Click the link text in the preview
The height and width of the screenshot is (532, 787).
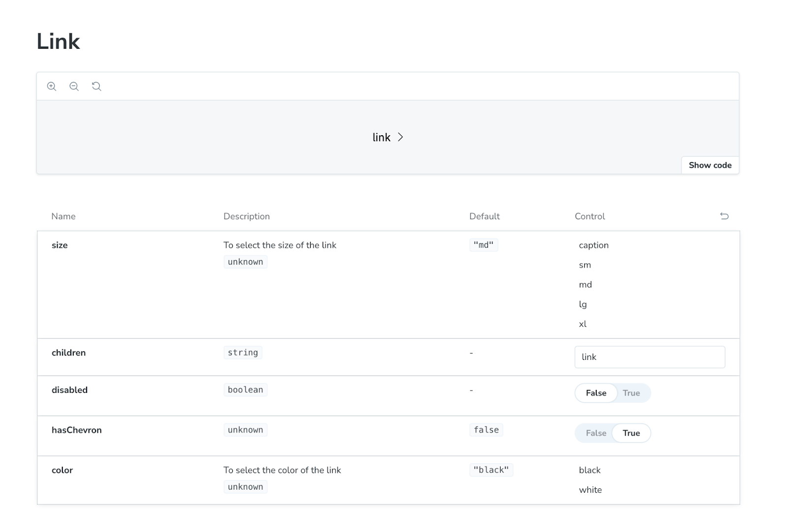click(x=381, y=138)
